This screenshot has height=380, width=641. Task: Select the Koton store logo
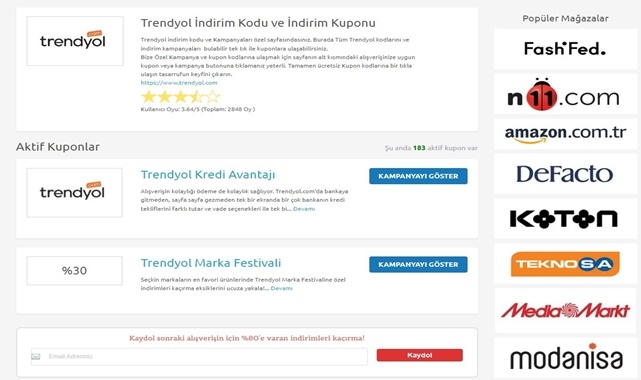point(565,219)
